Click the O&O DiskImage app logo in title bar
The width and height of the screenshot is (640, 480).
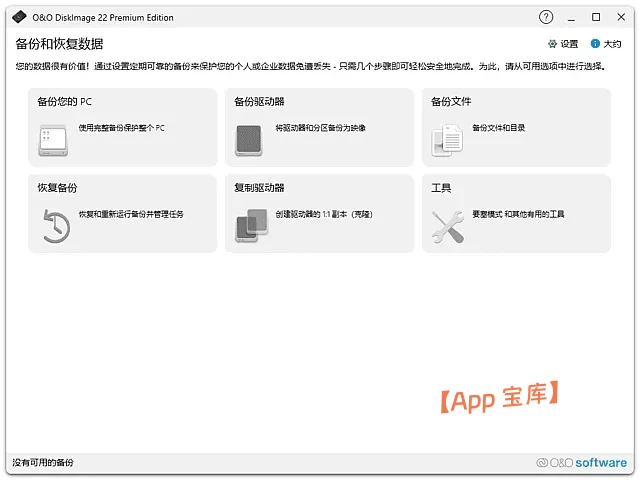click(x=17, y=17)
